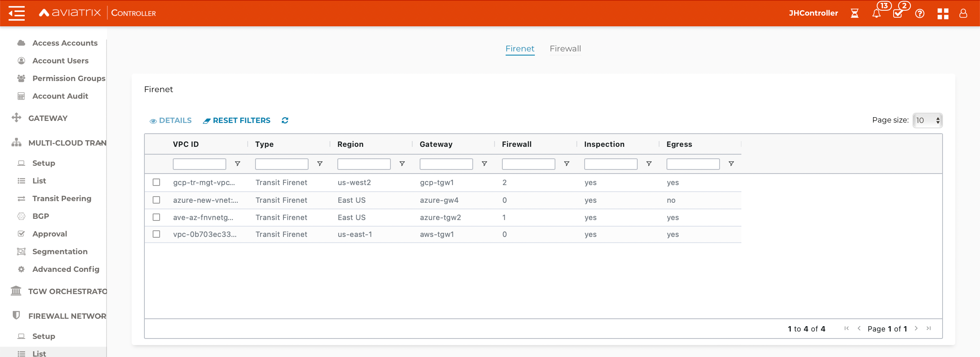
Task: Click the Details button
Action: (171, 121)
